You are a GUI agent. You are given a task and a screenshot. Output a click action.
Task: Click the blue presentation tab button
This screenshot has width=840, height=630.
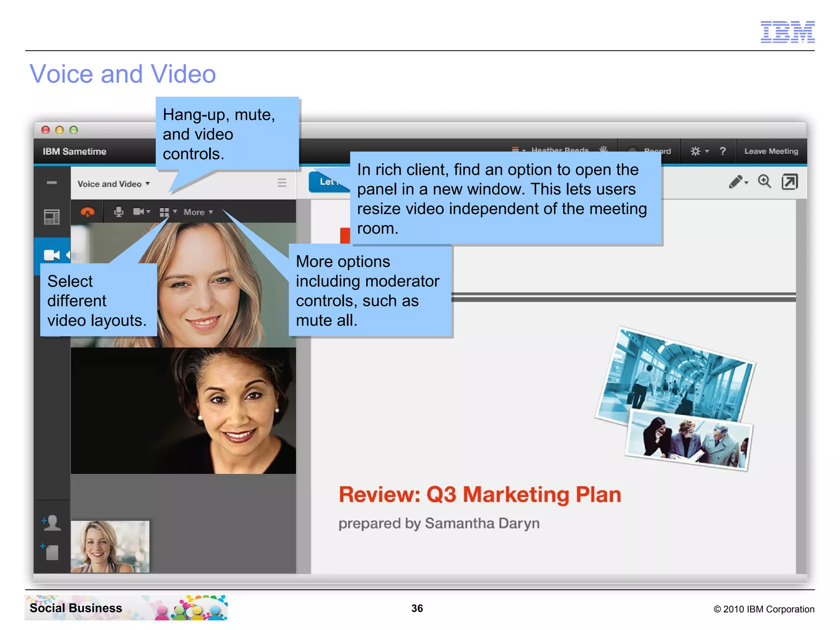coord(329,182)
